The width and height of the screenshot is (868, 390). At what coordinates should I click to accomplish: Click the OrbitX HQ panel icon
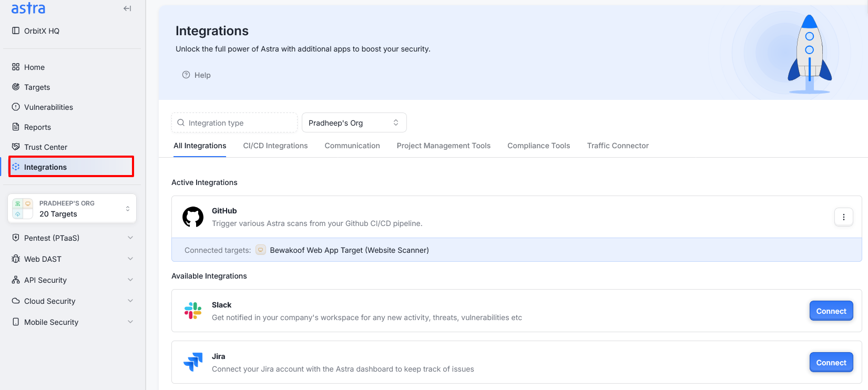coord(16,30)
